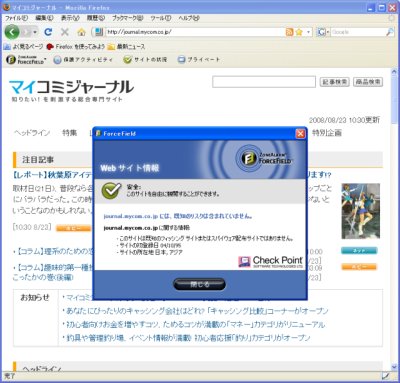Image resolution: width=400 pixels, height=383 pixels.
Task: Go to the Home page icon
Action: pyautogui.click(x=81, y=32)
